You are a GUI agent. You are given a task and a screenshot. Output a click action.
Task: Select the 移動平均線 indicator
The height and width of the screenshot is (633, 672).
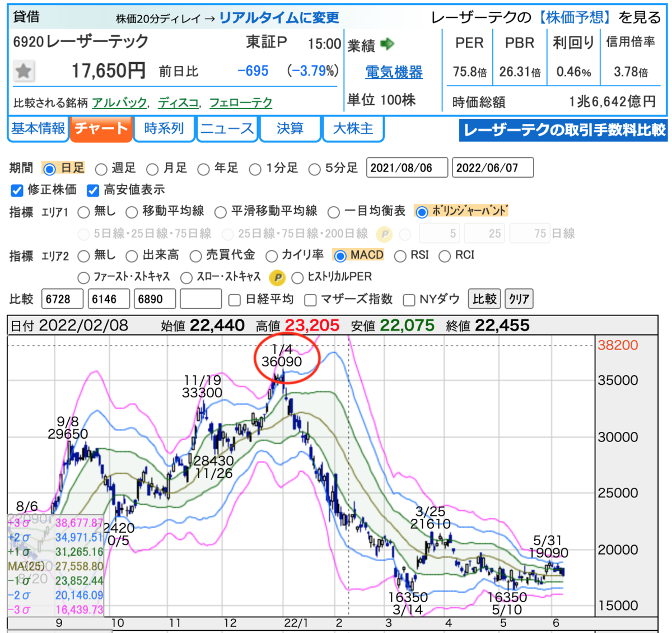click(x=132, y=212)
